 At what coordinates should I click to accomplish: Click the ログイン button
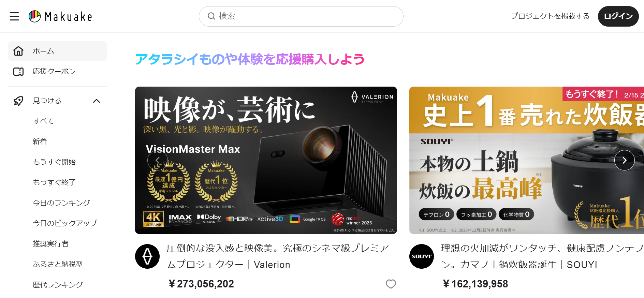click(x=618, y=16)
